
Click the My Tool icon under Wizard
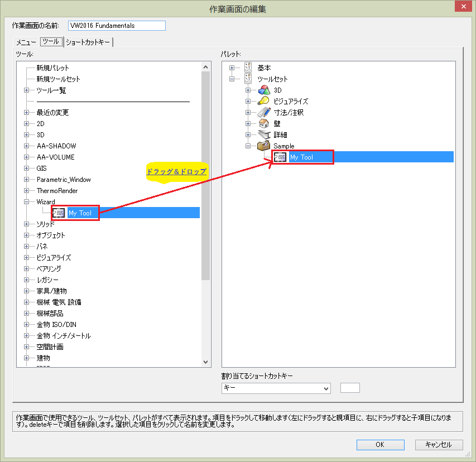(58, 213)
